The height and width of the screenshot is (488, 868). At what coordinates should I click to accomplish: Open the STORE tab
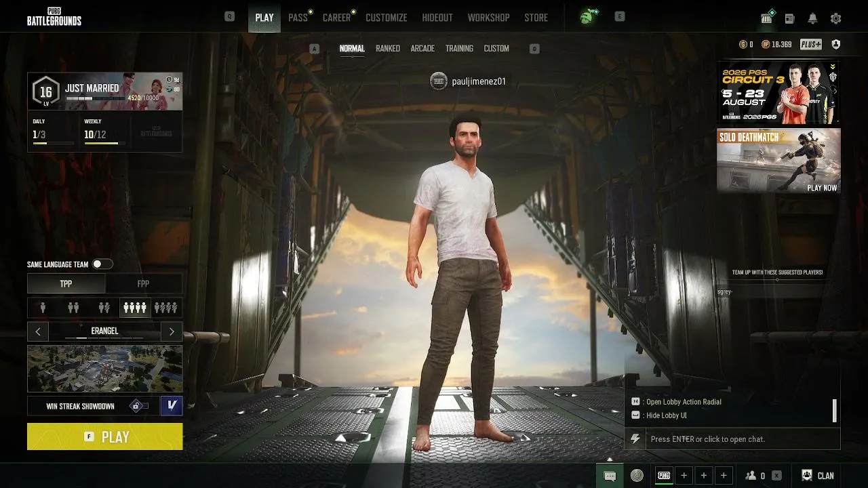pyautogui.click(x=536, y=18)
